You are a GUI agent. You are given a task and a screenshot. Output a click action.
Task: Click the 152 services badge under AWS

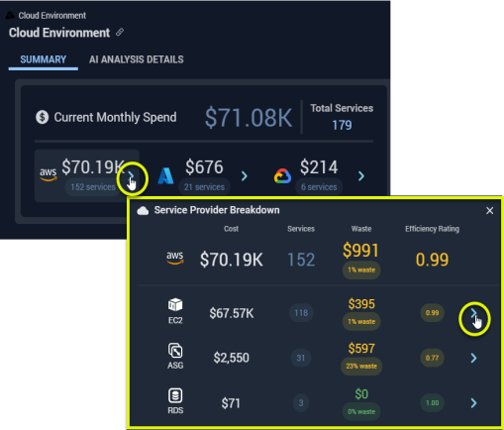click(x=93, y=187)
